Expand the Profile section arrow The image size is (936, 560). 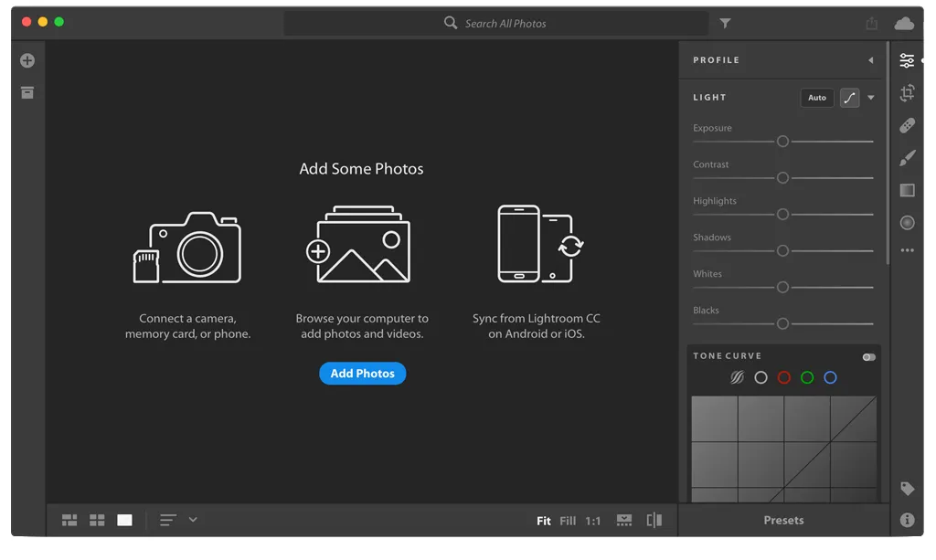click(871, 60)
